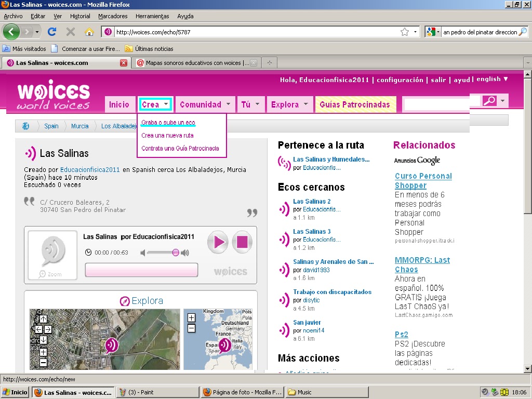This screenshot has width=532, height=399.
Task: Click the echo marker over Spain map
Action: point(224,345)
